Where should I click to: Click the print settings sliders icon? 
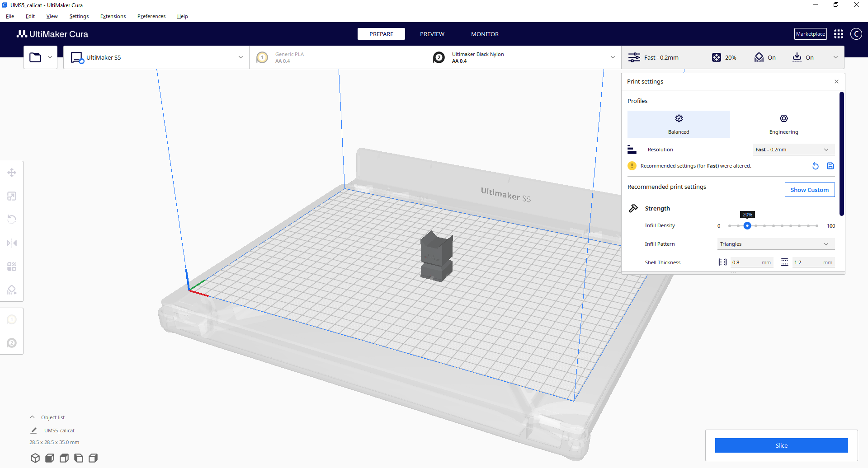(x=634, y=57)
